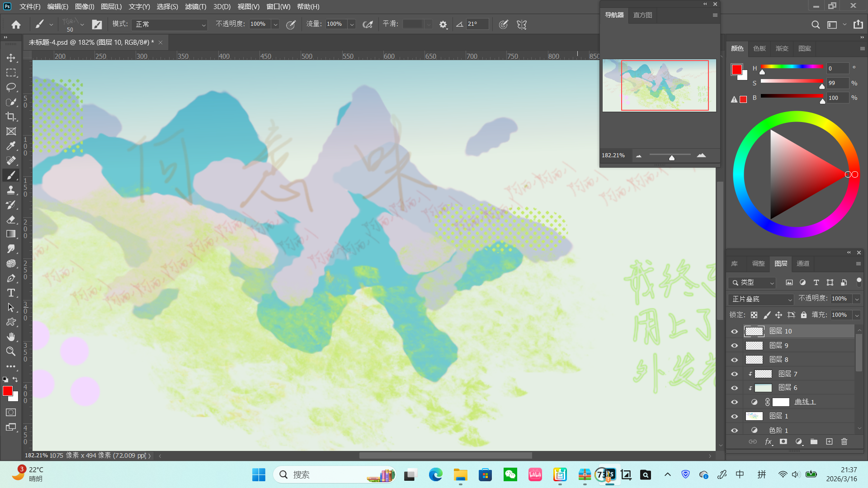Image resolution: width=868 pixels, height=488 pixels.
Task: Select the Crop tool
Action: coord(11,117)
